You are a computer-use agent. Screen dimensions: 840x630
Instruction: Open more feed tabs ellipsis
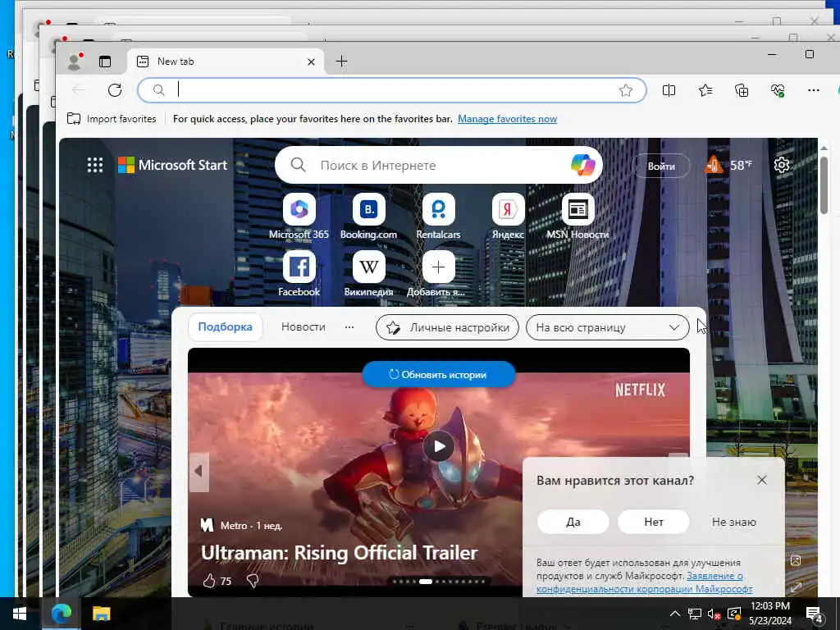pyautogui.click(x=349, y=326)
